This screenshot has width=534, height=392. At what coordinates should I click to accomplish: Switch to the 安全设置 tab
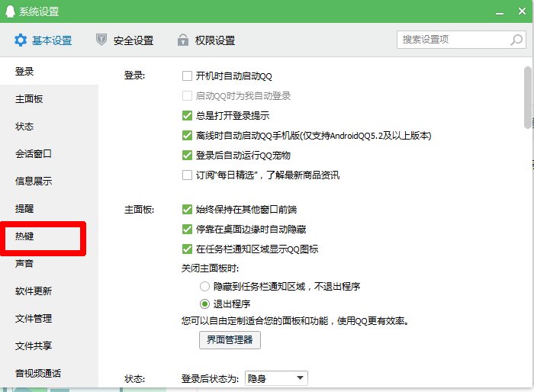coord(124,40)
